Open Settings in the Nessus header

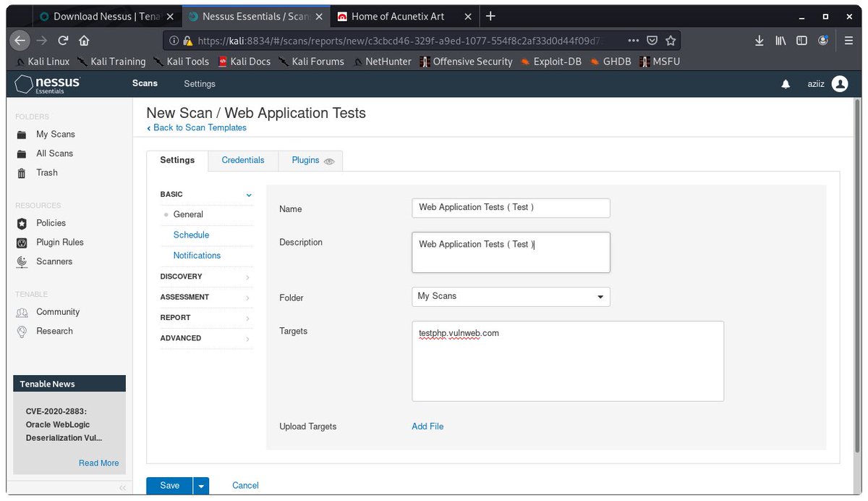click(x=200, y=84)
